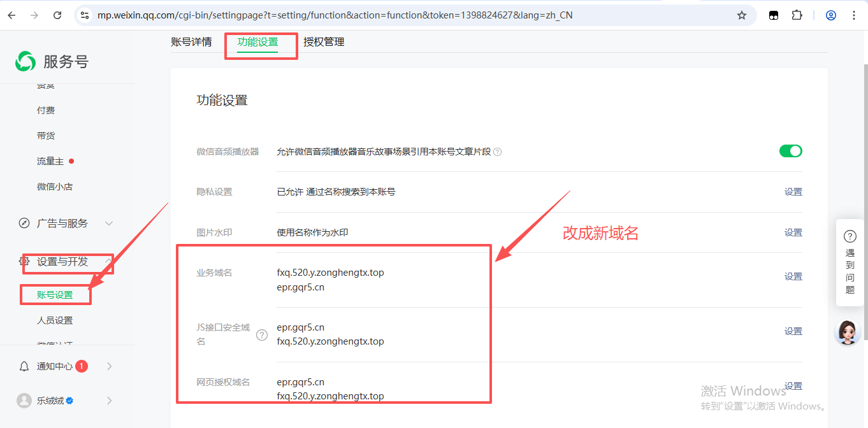The image size is (868, 428).
Task: Toggle off the 微信音频播放器 switch
Action: [x=790, y=151]
